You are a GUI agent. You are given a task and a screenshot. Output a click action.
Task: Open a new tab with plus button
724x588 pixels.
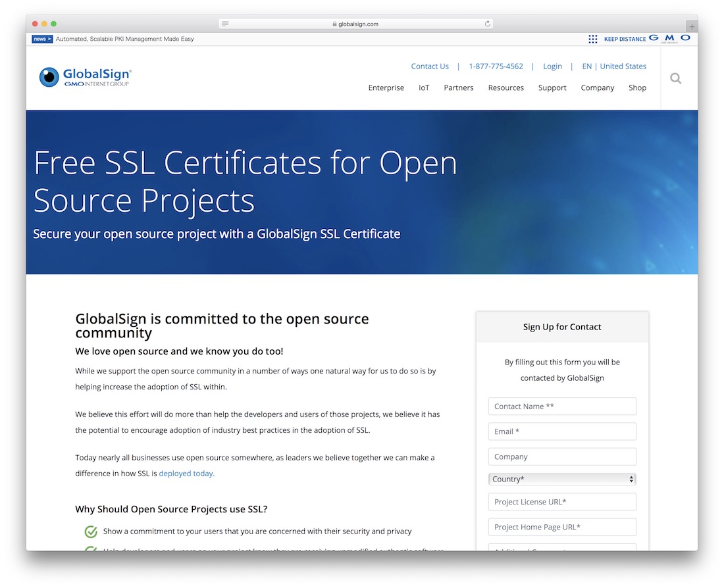(692, 27)
